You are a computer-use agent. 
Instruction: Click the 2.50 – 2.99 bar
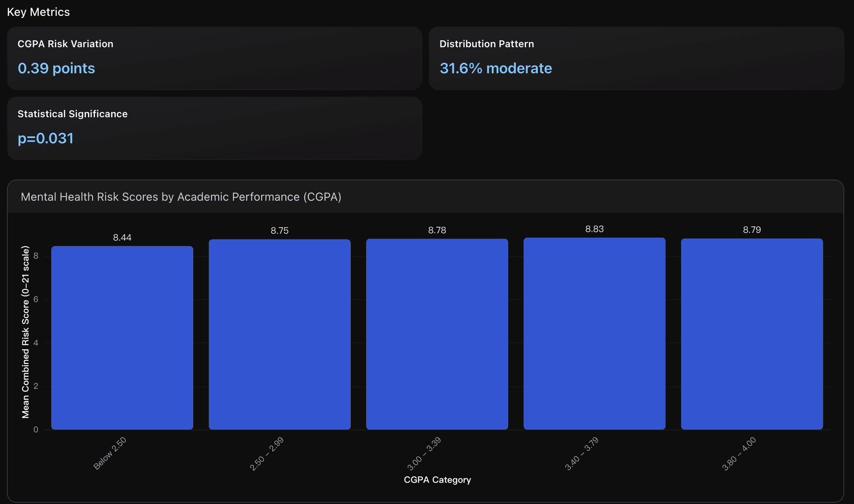click(280, 335)
